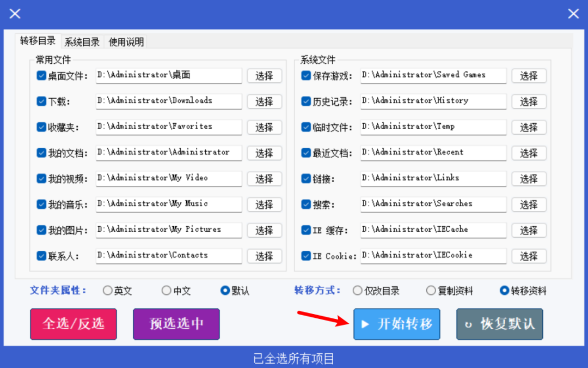The image size is (588, 368).
Task: Click 选择 button beside the Downloads path
Action: [265, 101]
